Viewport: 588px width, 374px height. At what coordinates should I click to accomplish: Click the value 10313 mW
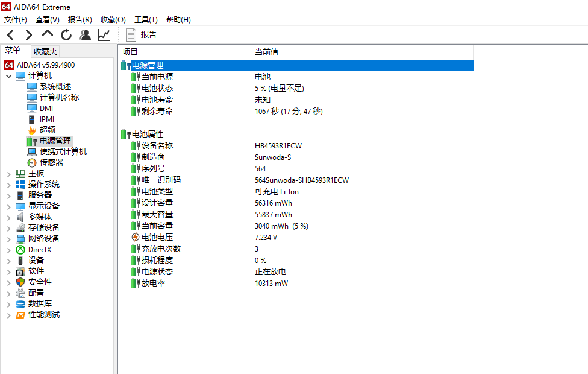(x=272, y=284)
